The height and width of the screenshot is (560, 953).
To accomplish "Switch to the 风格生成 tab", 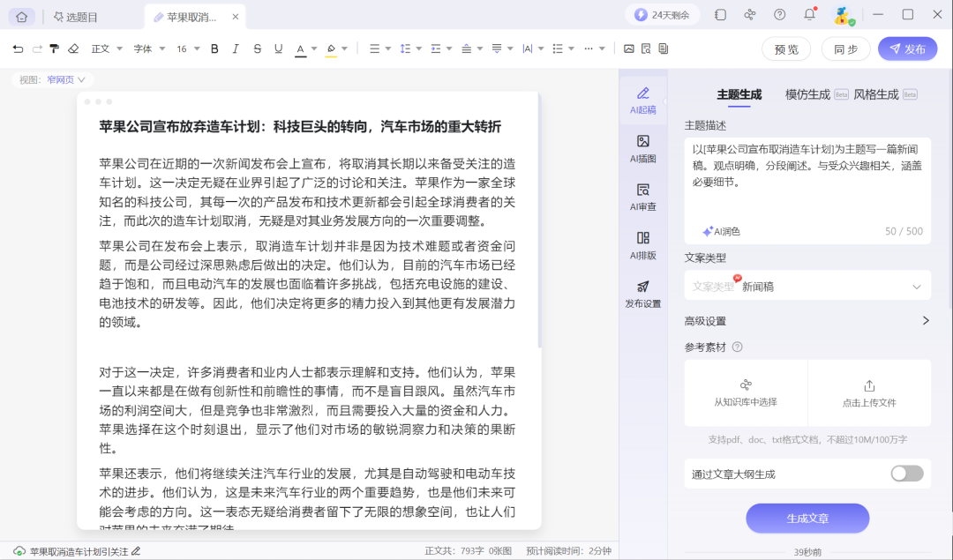I will 876,94.
